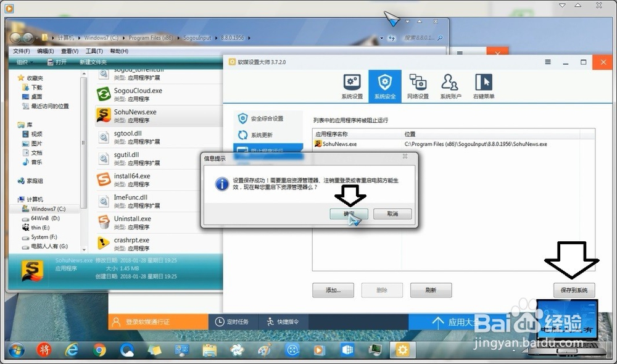Select thin (E:) drive in tree
Image resolution: width=617 pixels, height=364 pixels.
pyautogui.click(x=36, y=228)
